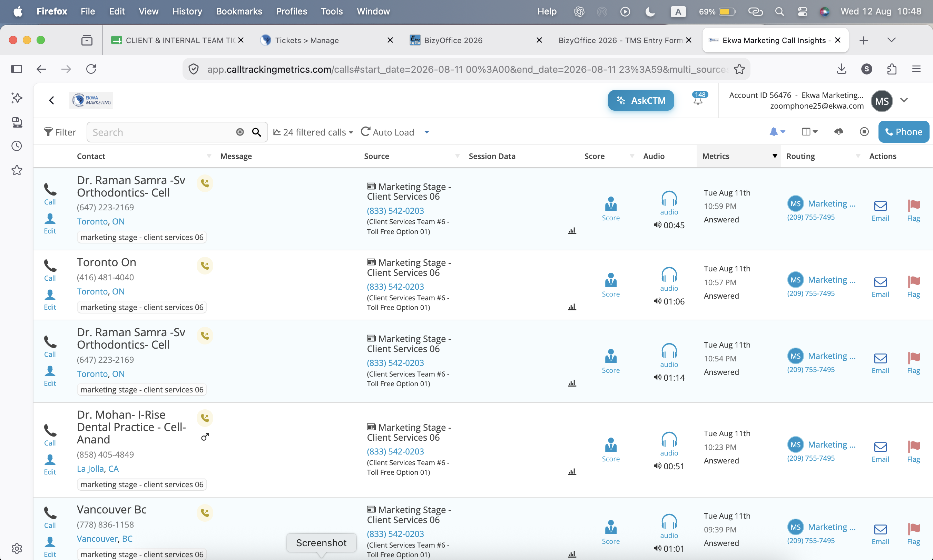Open the MS user avatar
The image size is (933, 560).
[x=882, y=101]
